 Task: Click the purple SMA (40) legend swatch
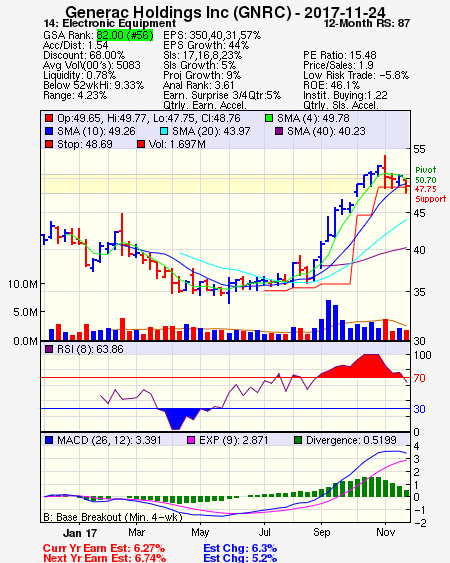tap(279, 131)
